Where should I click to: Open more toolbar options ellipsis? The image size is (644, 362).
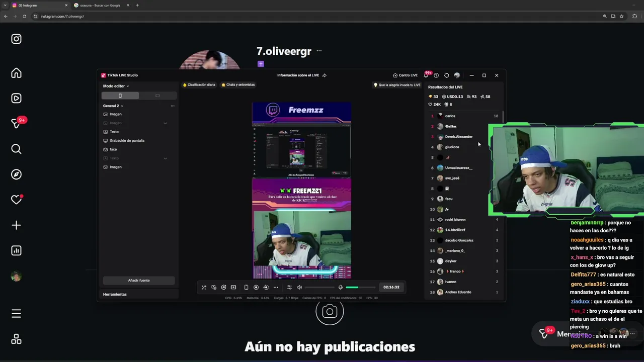click(x=276, y=287)
